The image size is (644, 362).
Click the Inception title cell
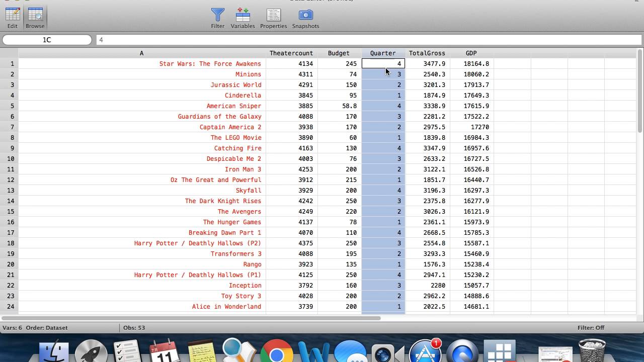pyautogui.click(x=142, y=285)
